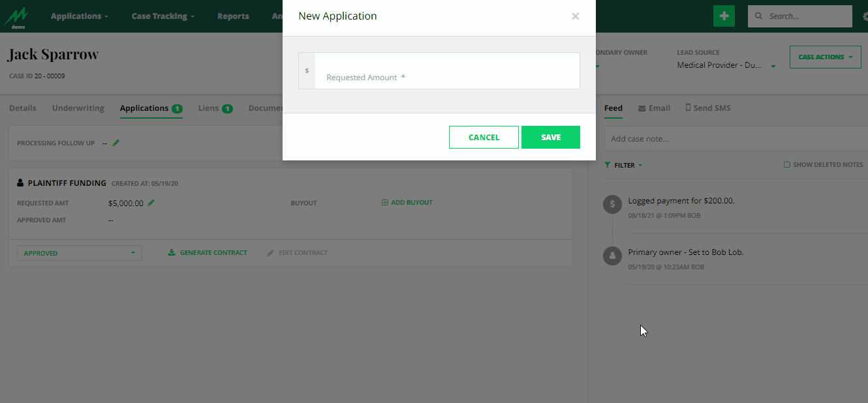Switch to the Underwriting tab
This screenshot has height=403, width=868.
[78, 108]
